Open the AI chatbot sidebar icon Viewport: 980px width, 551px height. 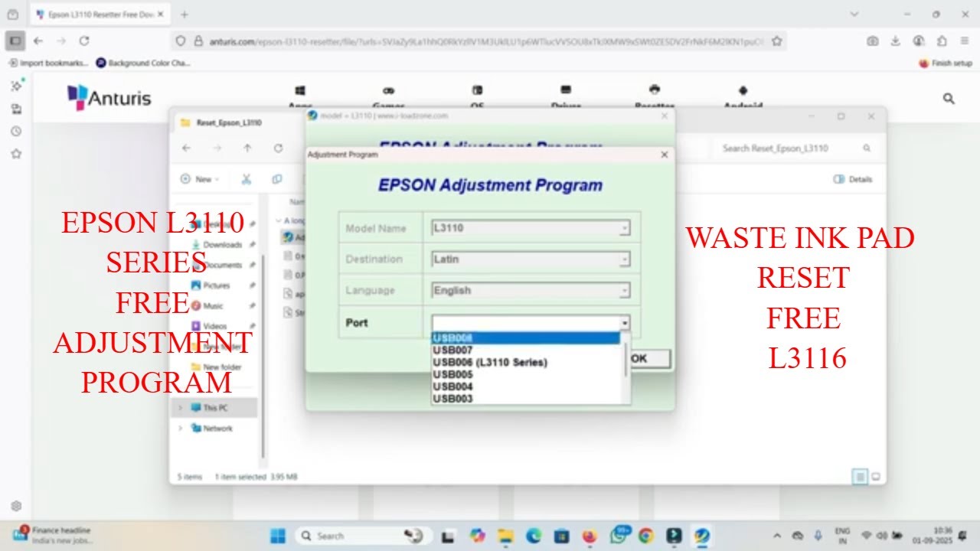click(16, 85)
